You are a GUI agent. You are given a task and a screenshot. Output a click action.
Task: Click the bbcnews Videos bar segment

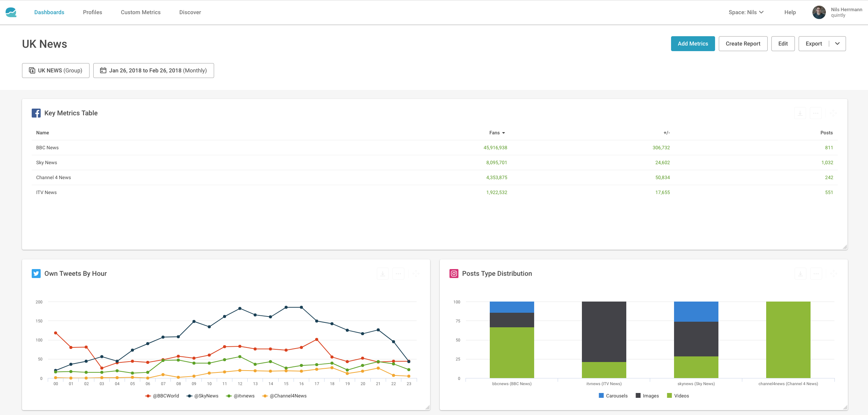512,353
